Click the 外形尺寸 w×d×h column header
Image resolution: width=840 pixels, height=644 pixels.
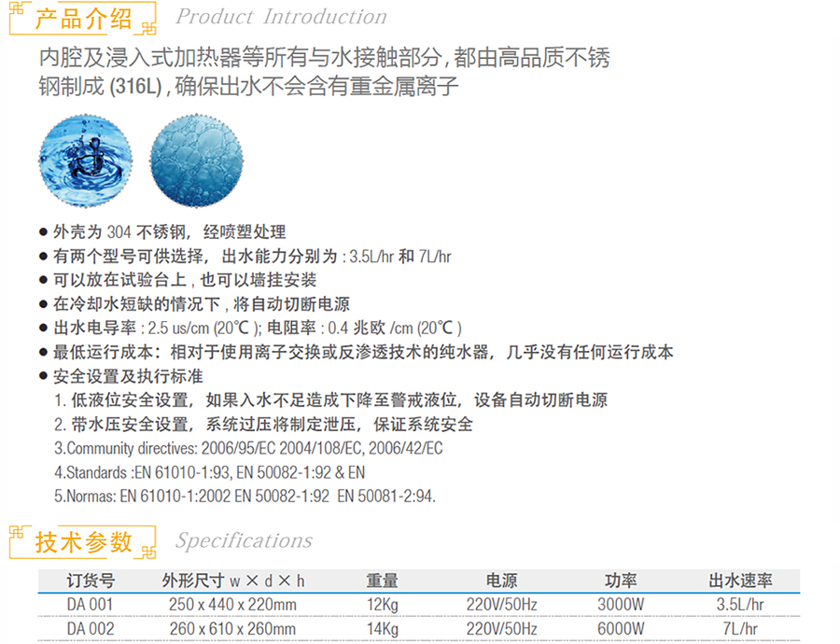[x=231, y=581]
